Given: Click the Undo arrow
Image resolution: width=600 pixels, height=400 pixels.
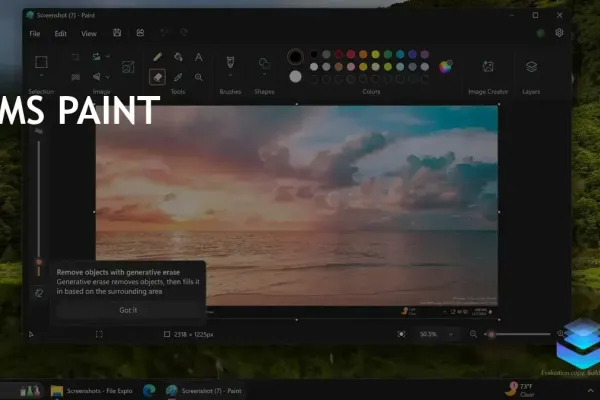Looking at the screenshot, I should [164, 33].
